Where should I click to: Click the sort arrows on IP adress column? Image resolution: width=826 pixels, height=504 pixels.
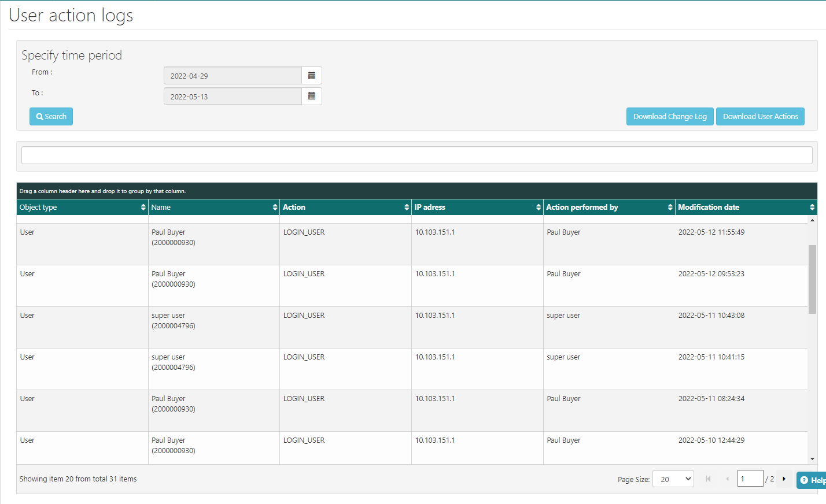(x=539, y=207)
